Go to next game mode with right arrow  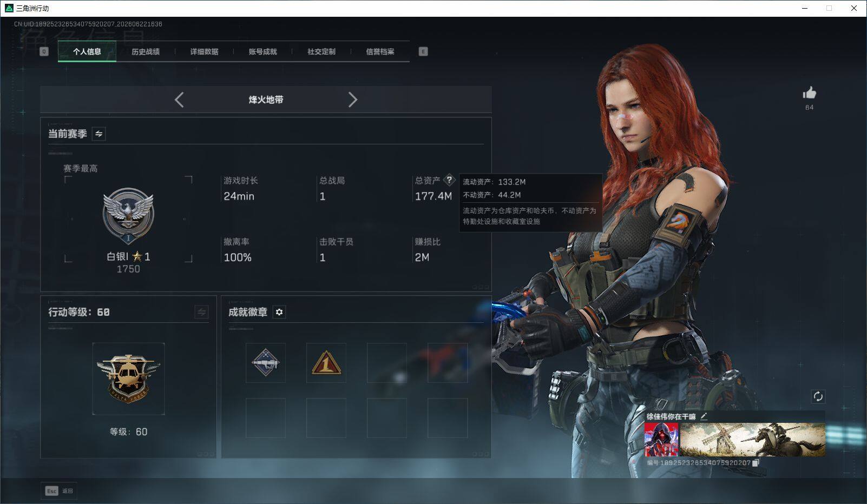coord(352,100)
